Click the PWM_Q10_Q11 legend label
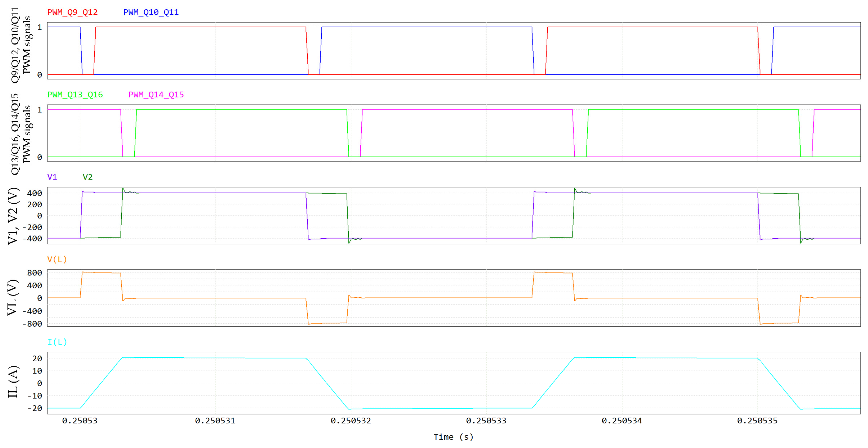The image size is (868, 448). pos(151,12)
